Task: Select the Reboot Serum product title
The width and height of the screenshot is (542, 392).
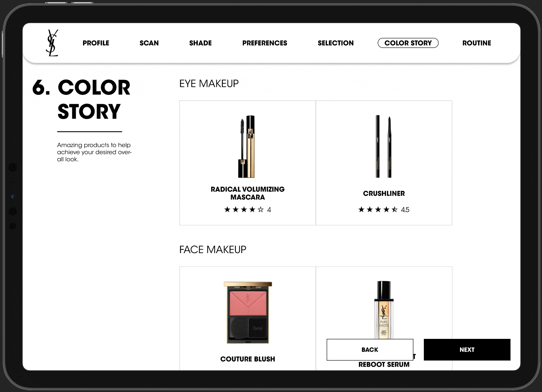Action: pos(384,364)
